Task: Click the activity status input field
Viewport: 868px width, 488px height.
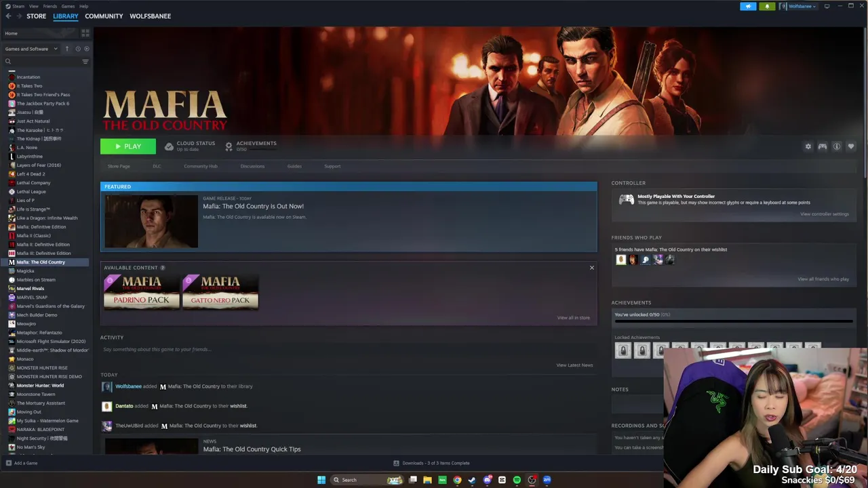Action: pyautogui.click(x=349, y=350)
